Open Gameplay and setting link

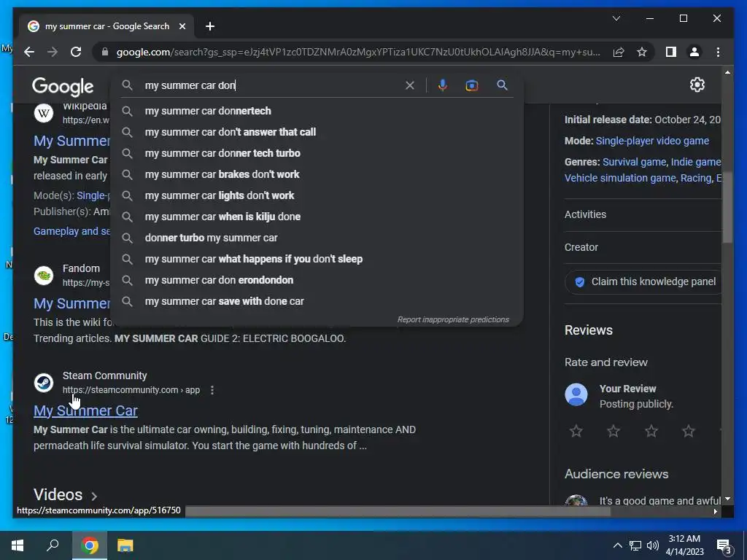(71, 231)
